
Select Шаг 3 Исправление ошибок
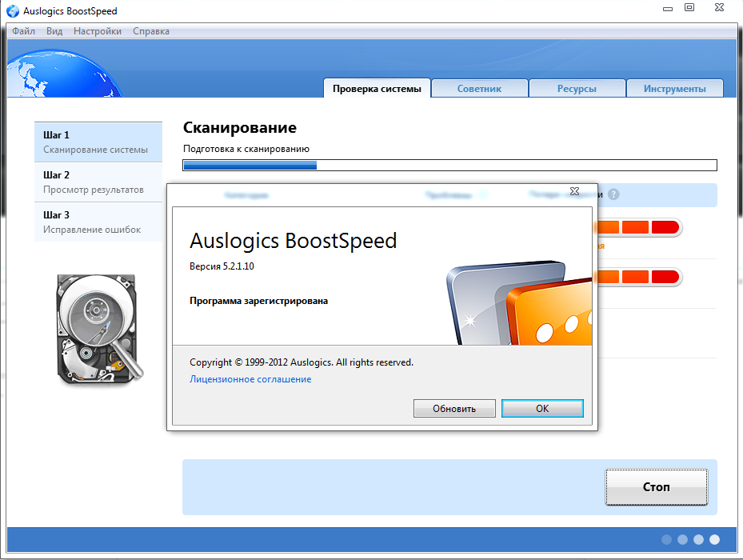point(98,222)
